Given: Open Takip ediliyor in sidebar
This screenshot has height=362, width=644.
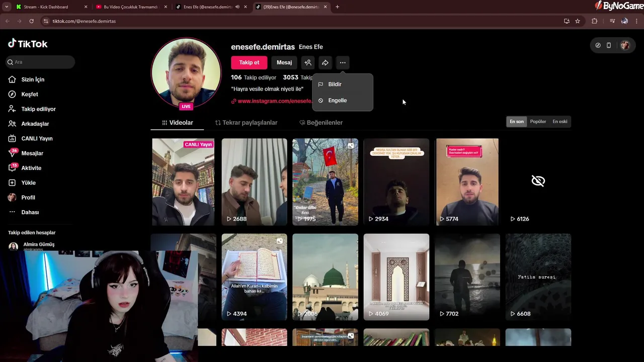Looking at the screenshot, I should point(38,109).
